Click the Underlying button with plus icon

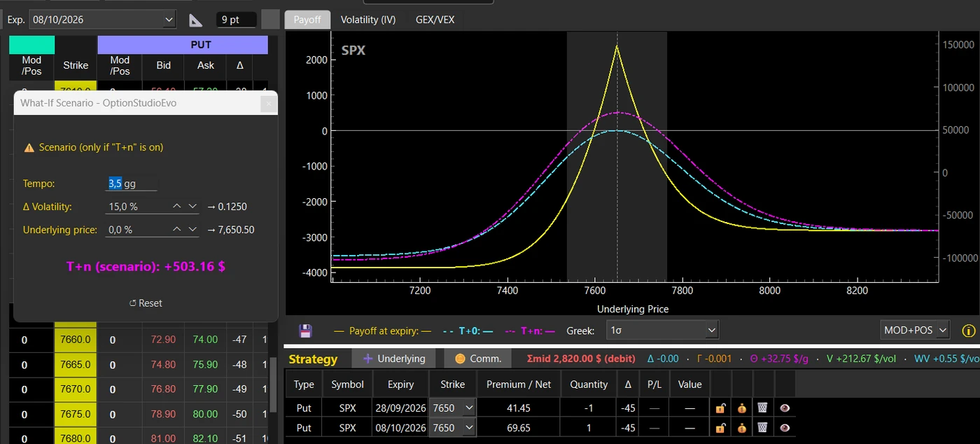pos(394,359)
